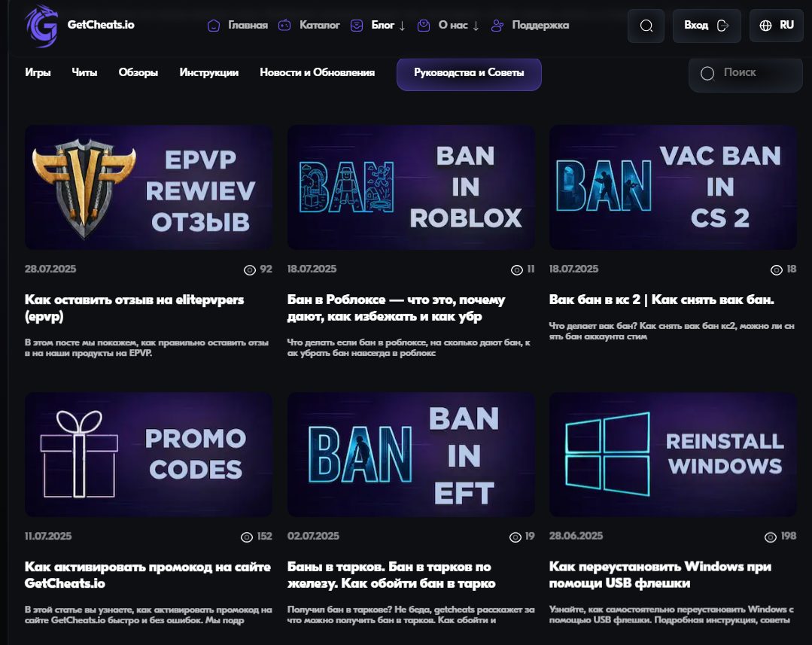Open the header search magnifier icon

tap(646, 26)
